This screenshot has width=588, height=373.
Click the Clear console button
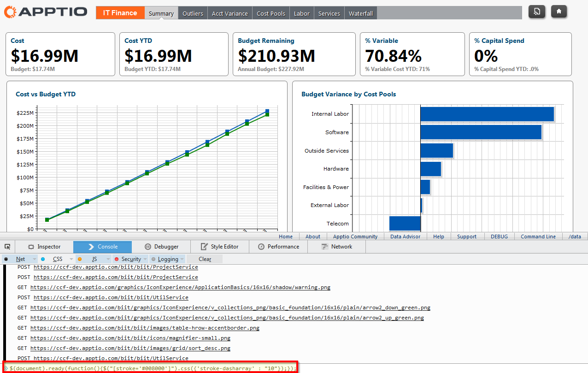coord(204,259)
